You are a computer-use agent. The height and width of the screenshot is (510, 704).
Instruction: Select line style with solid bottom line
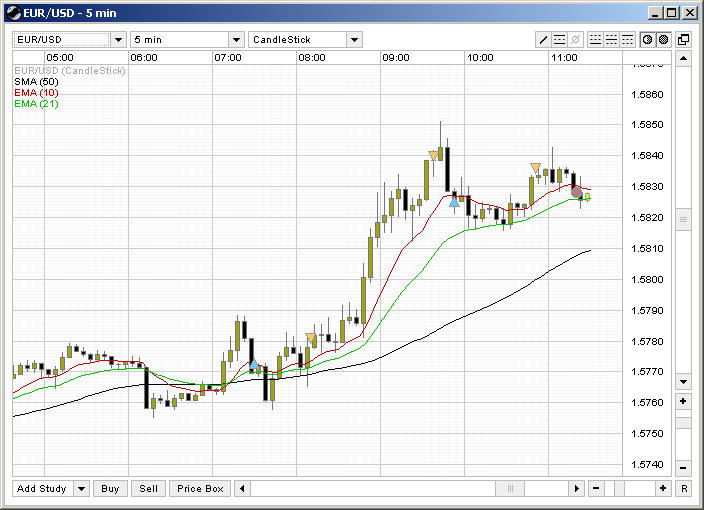pyautogui.click(x=595, y=40)
